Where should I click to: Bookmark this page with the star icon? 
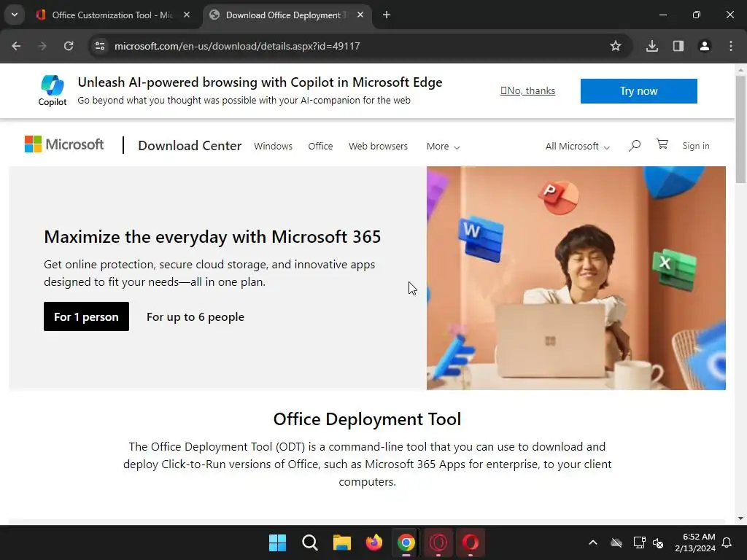pos(616,46)
